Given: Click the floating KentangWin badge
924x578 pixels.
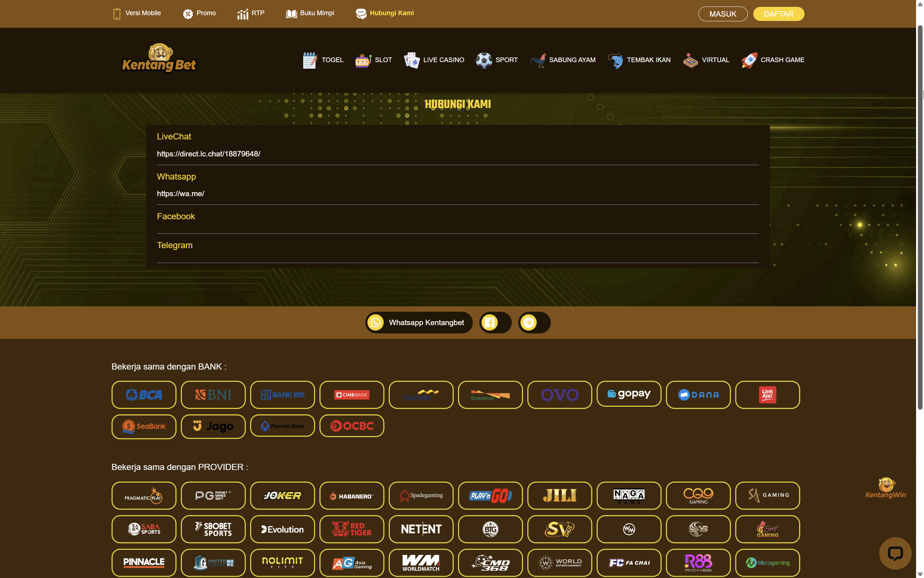Looking at the screenshot, I should (x=885, y=488).
